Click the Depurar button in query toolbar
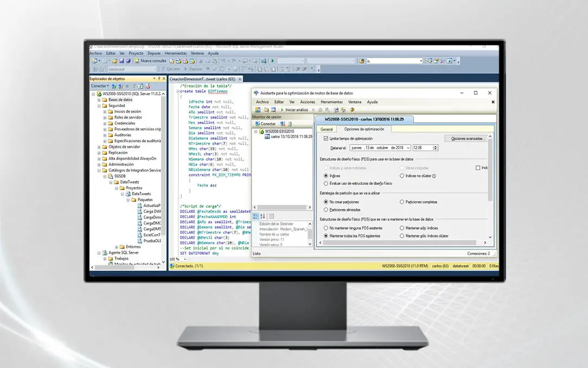This screenshot has width=588, height=368. pos(193,69)
